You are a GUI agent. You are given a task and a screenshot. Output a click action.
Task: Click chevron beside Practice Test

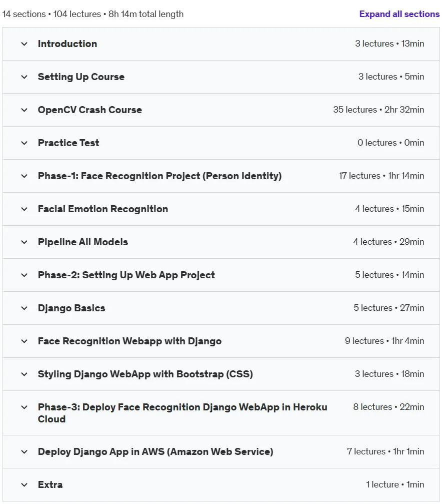pyautogui.click(x=24, y=143)
